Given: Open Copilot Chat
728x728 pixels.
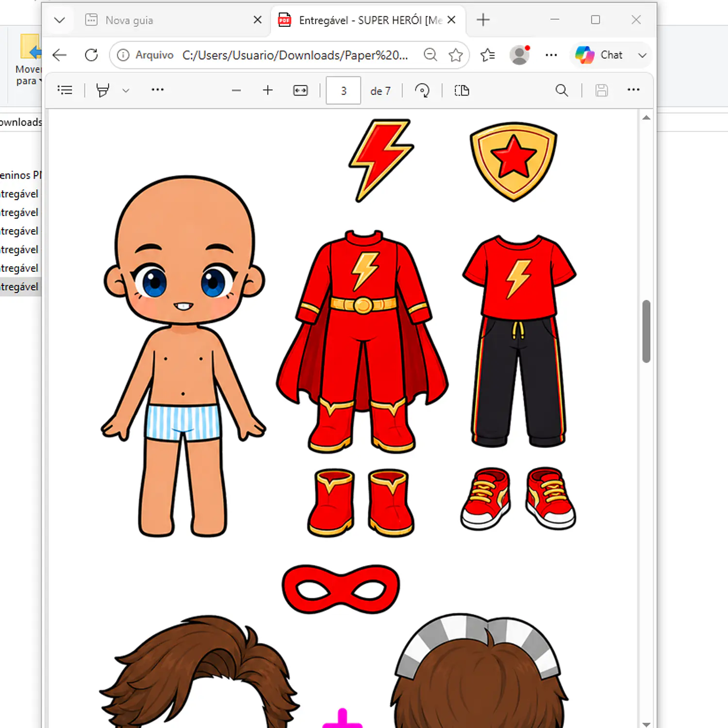Looking at the screenshot, I should point(599,55).
